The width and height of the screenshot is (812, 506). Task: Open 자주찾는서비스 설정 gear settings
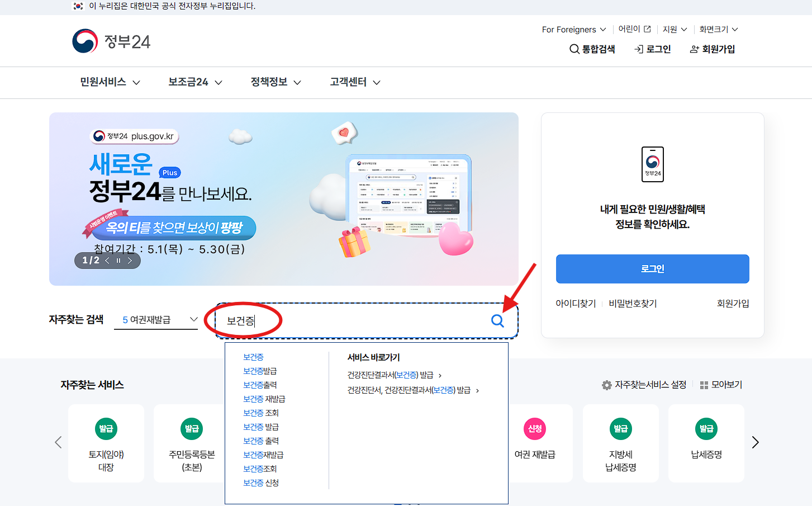click(x=644, y=385)
